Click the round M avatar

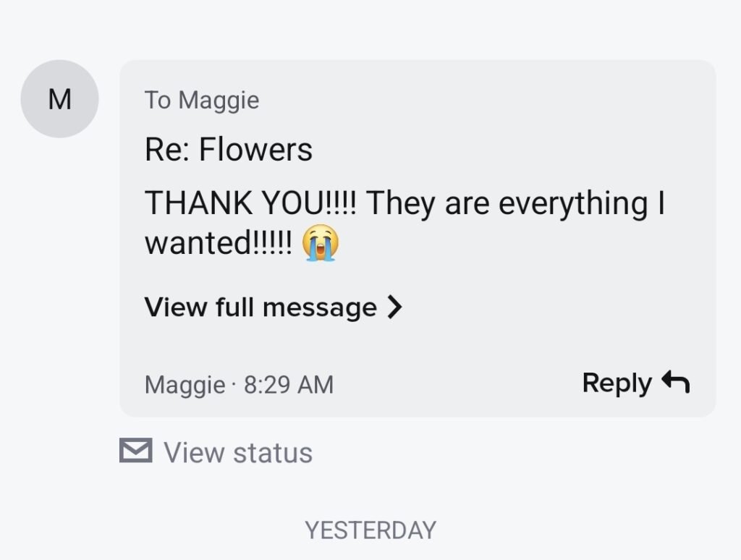[59, 99]
